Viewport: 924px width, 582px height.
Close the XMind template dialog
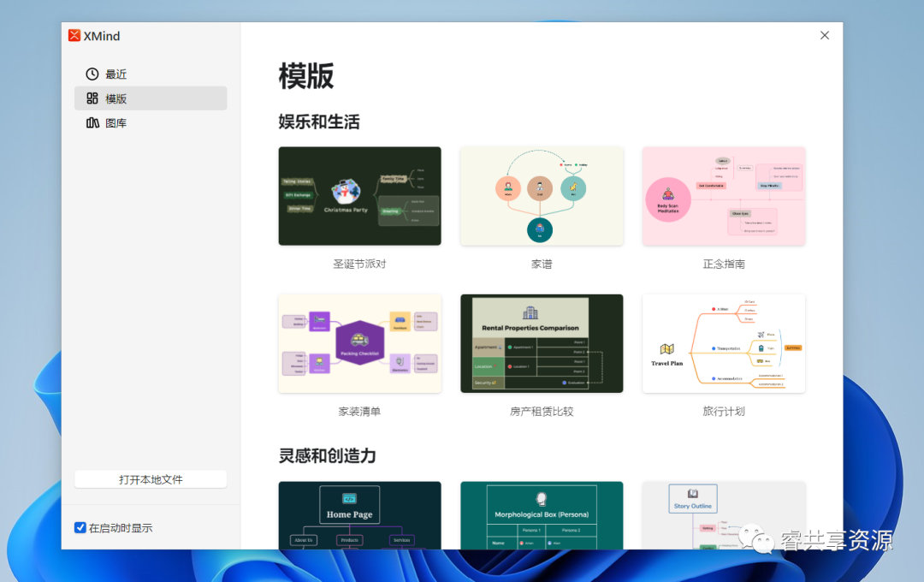pyautogui.click(x=825, y=35)
